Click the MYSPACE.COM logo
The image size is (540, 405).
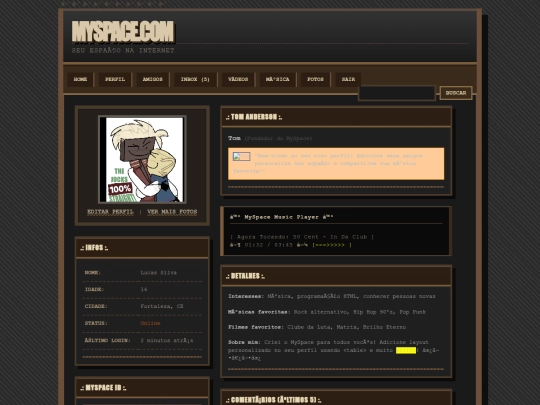point(123,32)
